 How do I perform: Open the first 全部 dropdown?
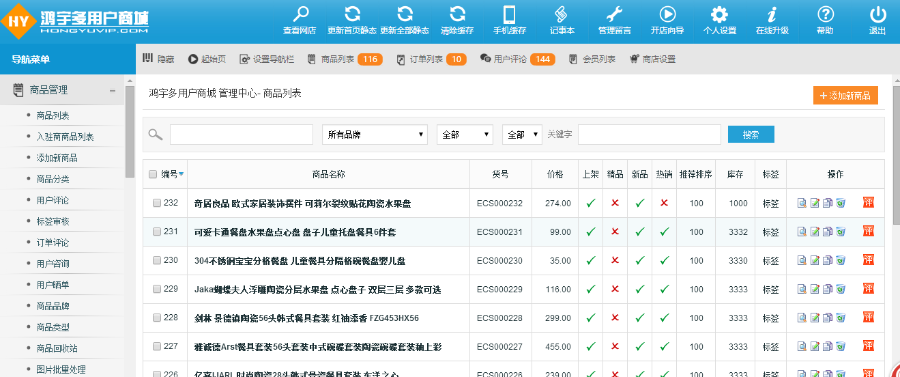click(465, 134)
